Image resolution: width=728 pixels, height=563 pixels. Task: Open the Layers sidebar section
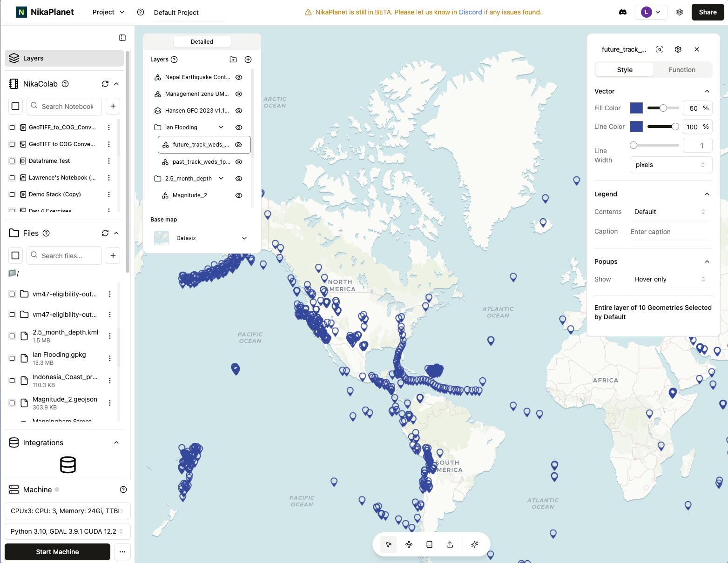(64, 58)
